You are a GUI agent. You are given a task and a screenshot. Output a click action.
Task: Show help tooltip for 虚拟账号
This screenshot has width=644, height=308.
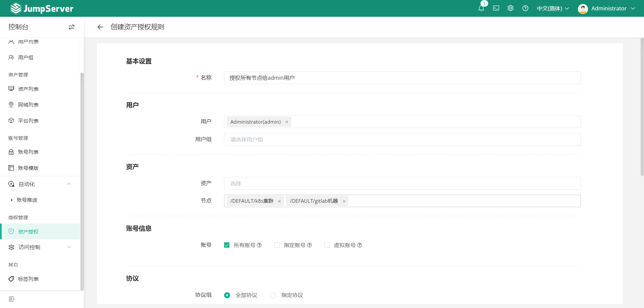point(360,245)
